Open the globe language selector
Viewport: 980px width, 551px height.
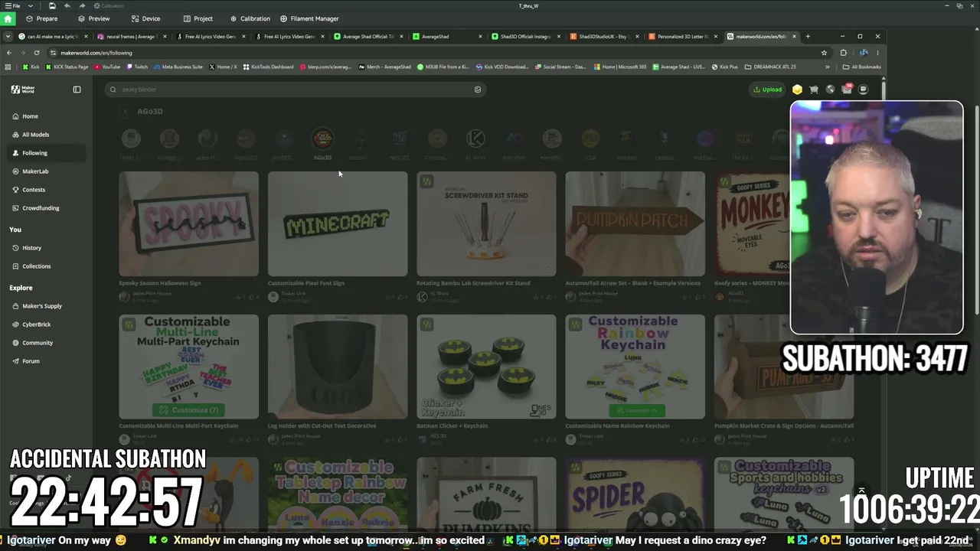(x=830, y=90)
